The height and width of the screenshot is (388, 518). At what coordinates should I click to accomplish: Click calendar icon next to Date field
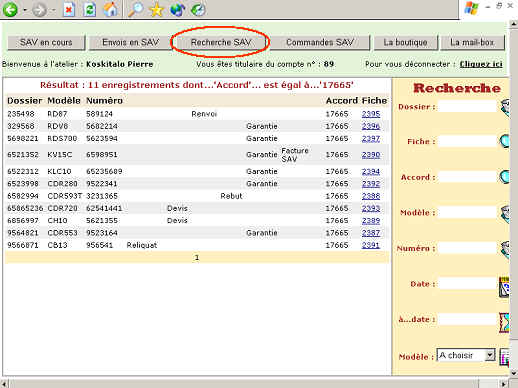(x=504, y=287)
